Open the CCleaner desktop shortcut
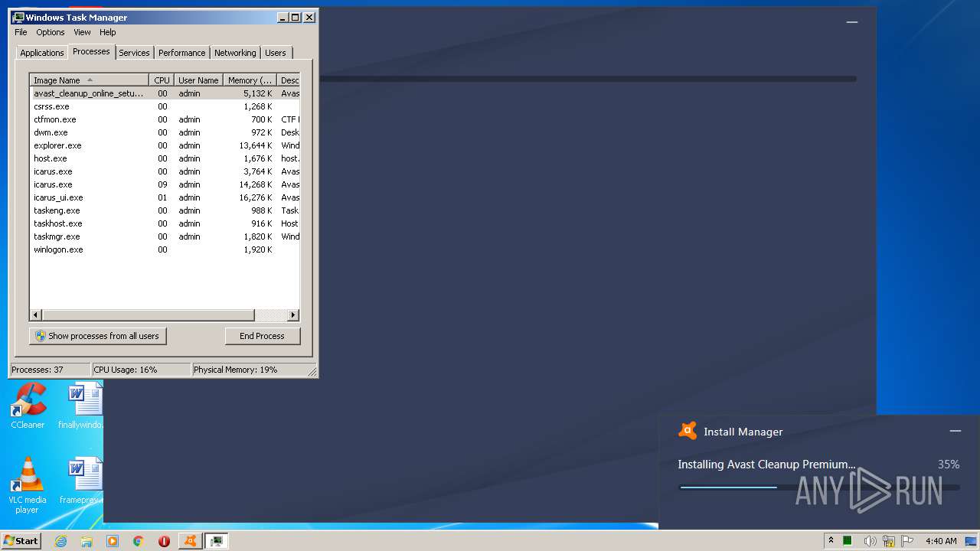 pyautogui.click(x=28, y=406)
